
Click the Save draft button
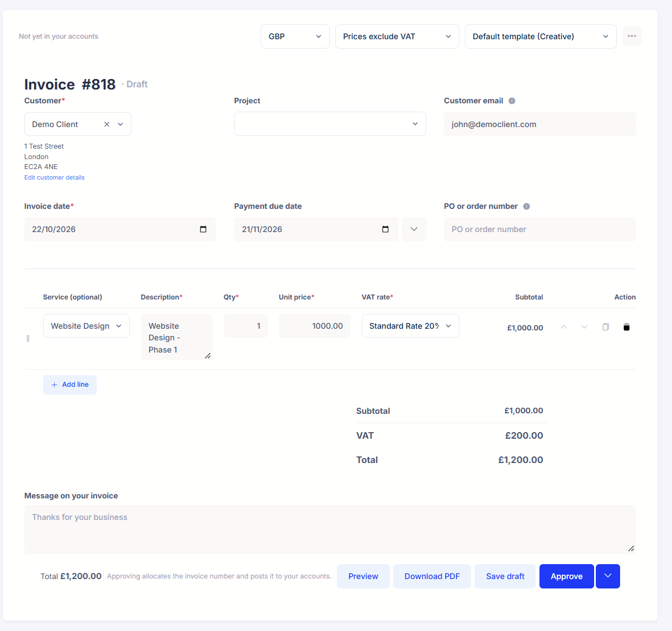[505, 576]
